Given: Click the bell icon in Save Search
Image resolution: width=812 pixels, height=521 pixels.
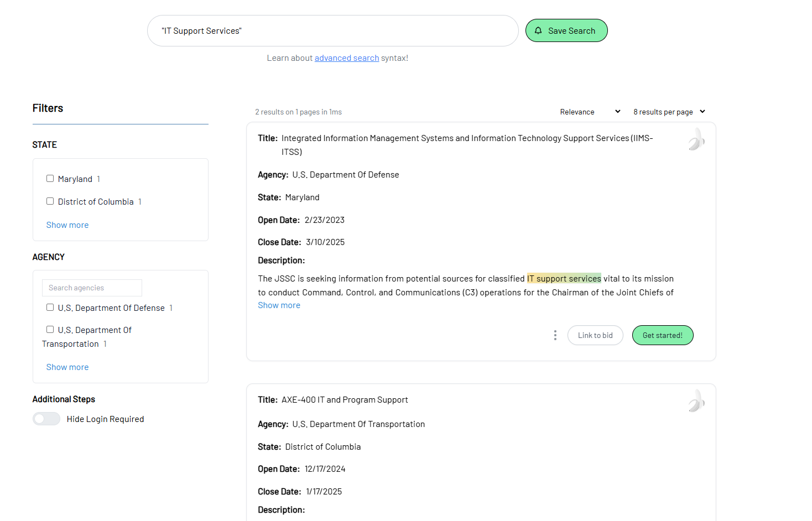Looking at the screenshot, I should 538,30.
